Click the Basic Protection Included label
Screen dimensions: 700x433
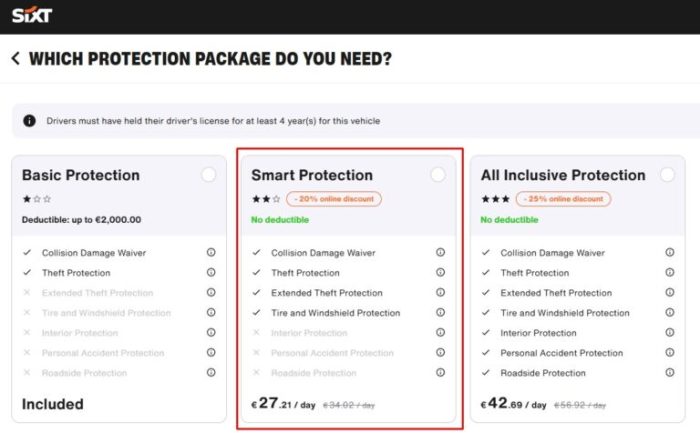pos(53,404)
